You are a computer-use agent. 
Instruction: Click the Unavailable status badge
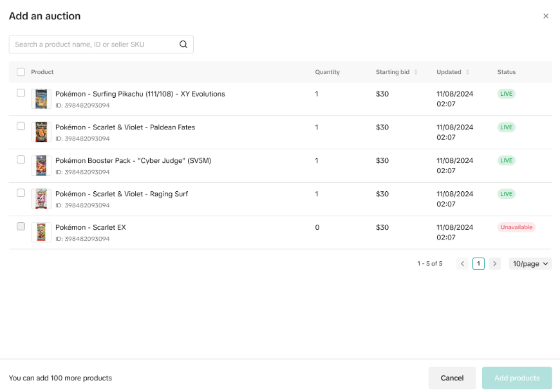point(516,227)
